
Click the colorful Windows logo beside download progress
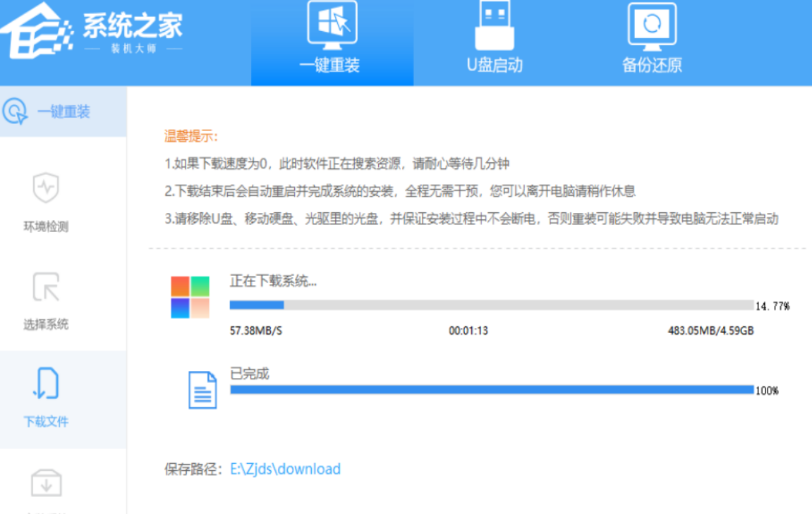click(x=190, y=297)
